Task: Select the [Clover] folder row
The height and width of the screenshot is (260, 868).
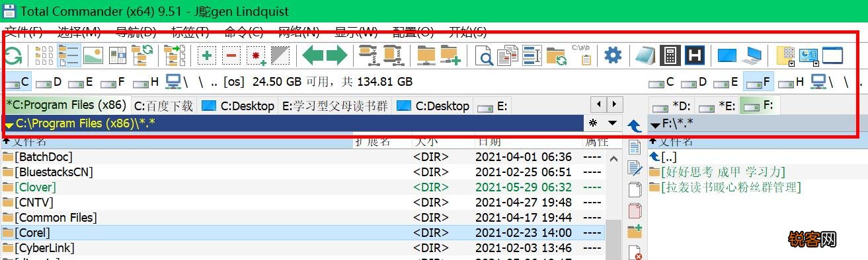Action: pyautogui.click(x=303, y=187)
